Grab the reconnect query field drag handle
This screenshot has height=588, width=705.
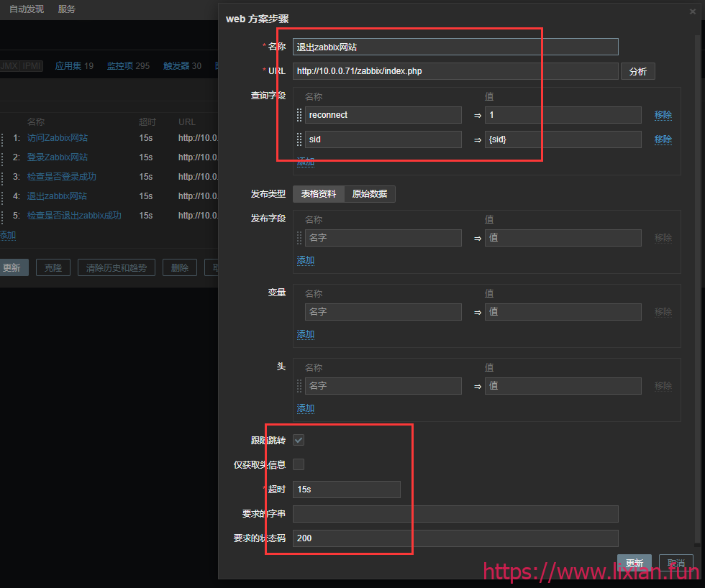pos(299,115)
